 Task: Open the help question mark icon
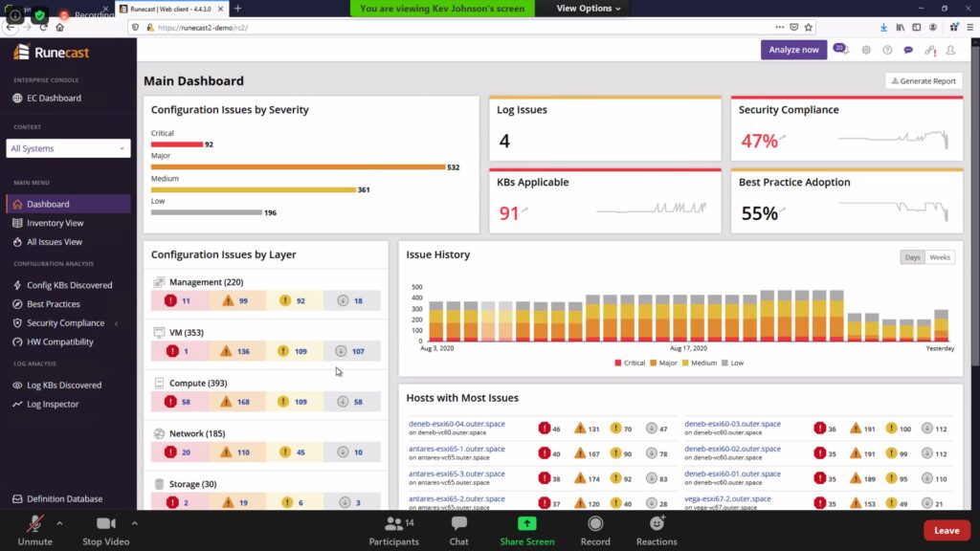887,50
